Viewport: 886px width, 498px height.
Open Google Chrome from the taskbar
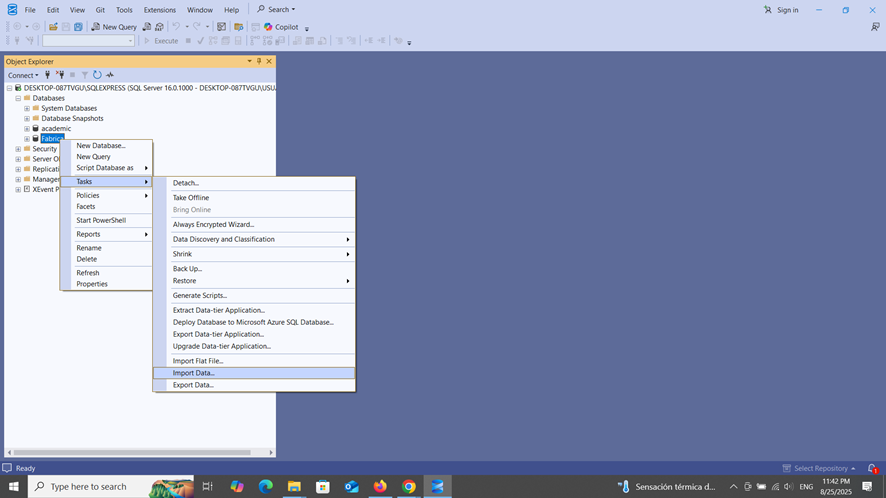tap(409, 486)
